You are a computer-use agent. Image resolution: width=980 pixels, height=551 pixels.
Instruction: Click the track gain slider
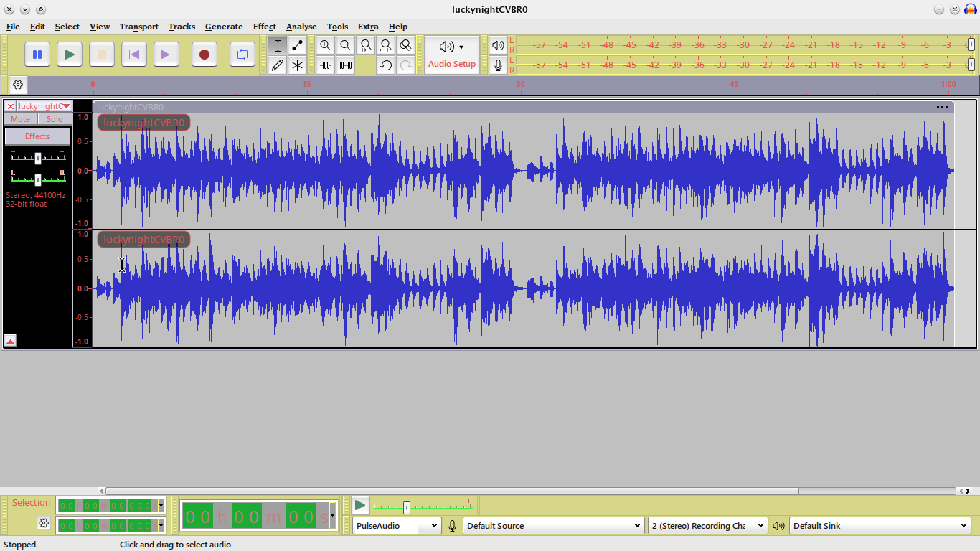pyautogui.click(x=38, y=158)
